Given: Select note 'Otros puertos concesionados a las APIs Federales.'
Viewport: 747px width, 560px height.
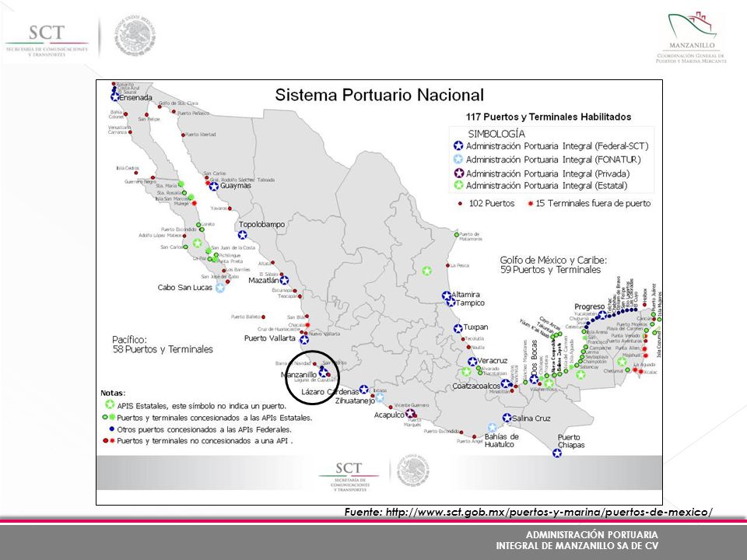Looking at the screenshot, I should (x=205, y=429).
